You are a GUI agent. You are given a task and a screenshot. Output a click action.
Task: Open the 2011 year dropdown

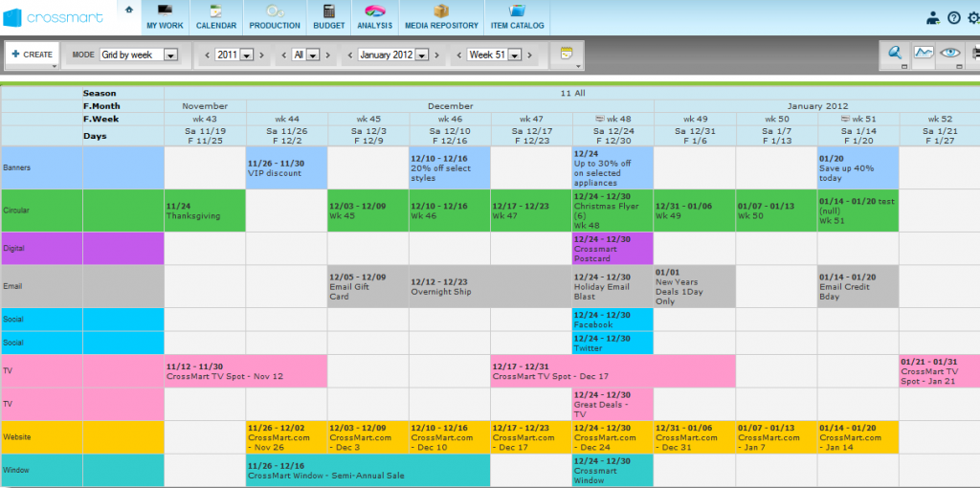click(234, 55)
